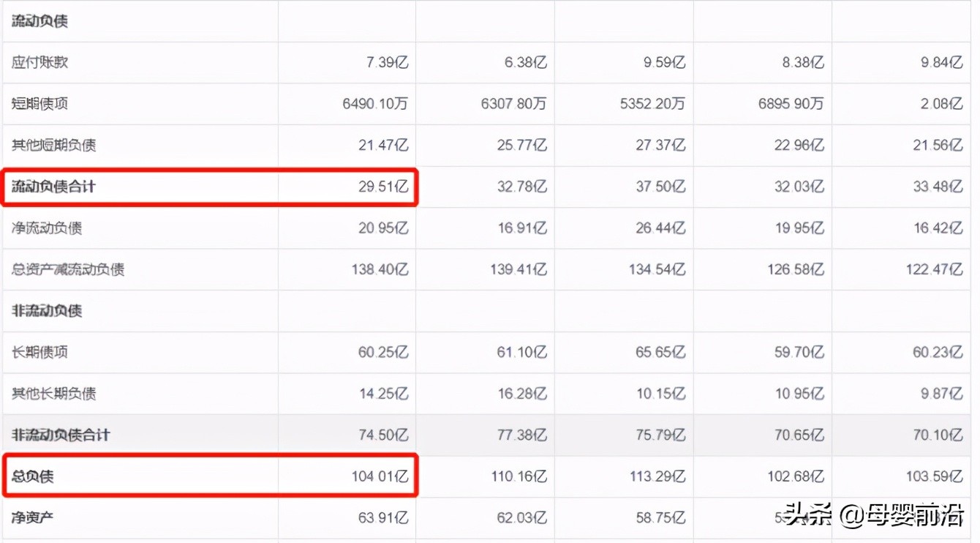Select the 6490.10万 cell
This screenshot has width=980, height=543.
pos(374,104)
